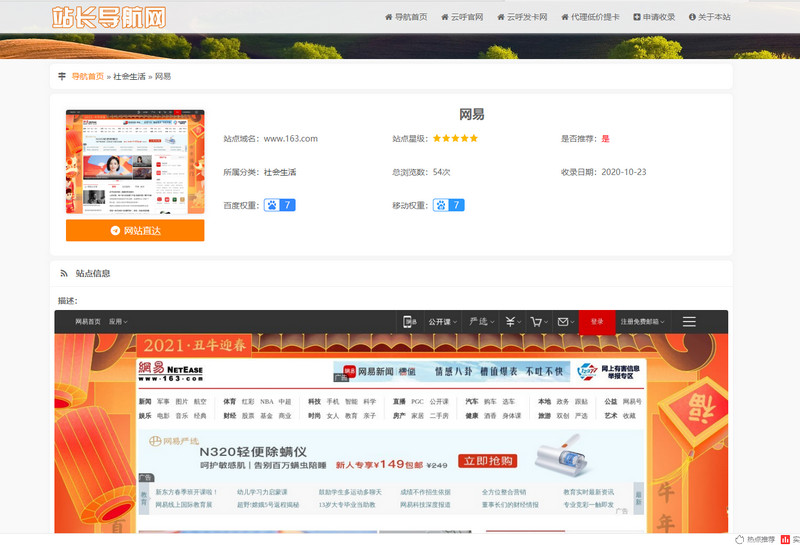The width and height of the screenshot is (800, 545).
Task: Click the red 登录 button
Action: [x=597, y=321]
